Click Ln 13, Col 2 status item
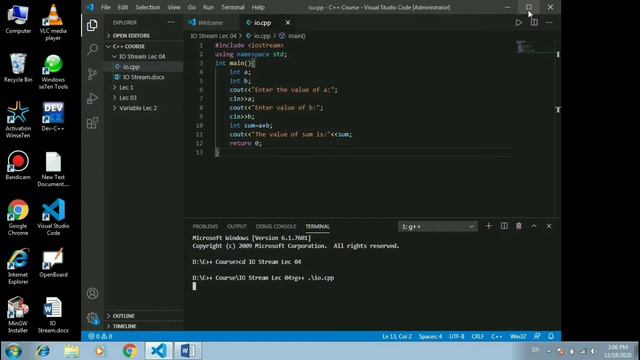This screenshot has height=360, width=640. tap(397, 336)
